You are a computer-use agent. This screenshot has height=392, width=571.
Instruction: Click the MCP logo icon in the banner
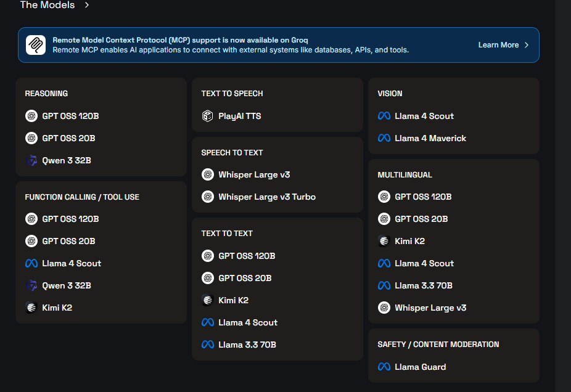[36, 45]
